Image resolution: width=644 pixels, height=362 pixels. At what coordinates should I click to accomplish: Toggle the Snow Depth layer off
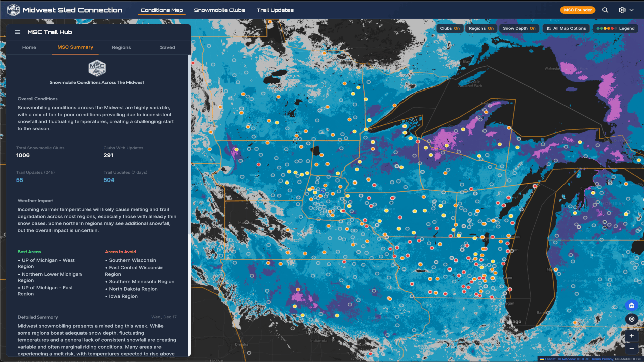point(520,29)
